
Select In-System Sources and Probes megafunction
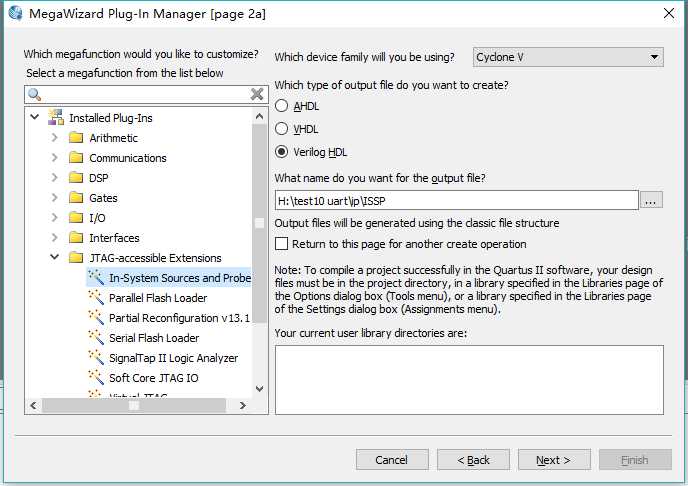tap(180, 278)
